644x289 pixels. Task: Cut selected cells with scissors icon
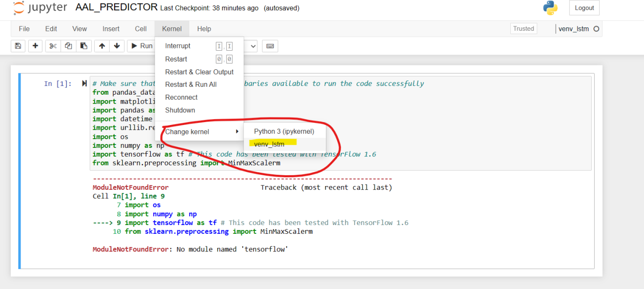tap(53, 46)
